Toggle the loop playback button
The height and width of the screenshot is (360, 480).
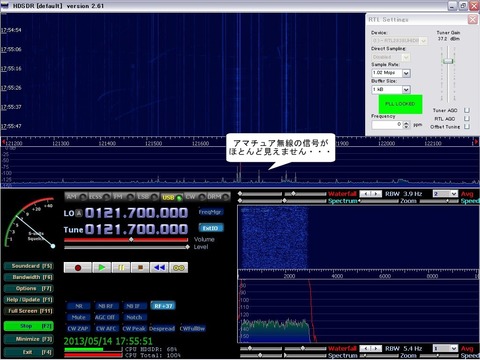[179, 268]
